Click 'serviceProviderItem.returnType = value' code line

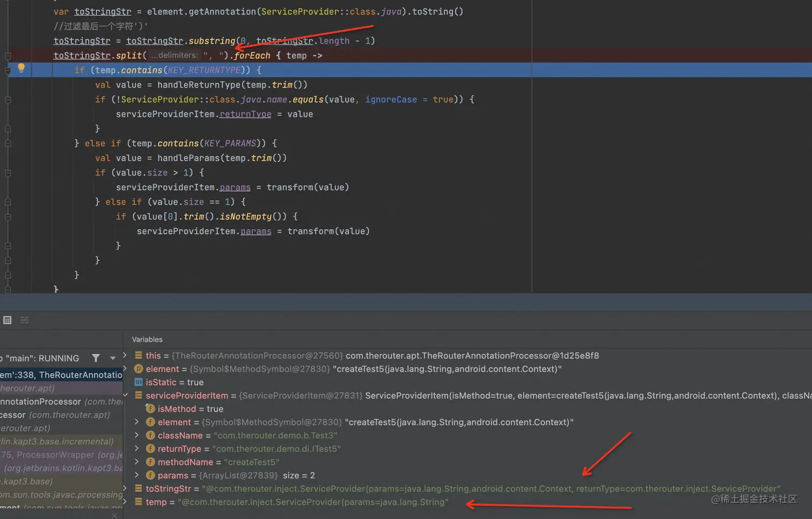(x=214, y=114)
